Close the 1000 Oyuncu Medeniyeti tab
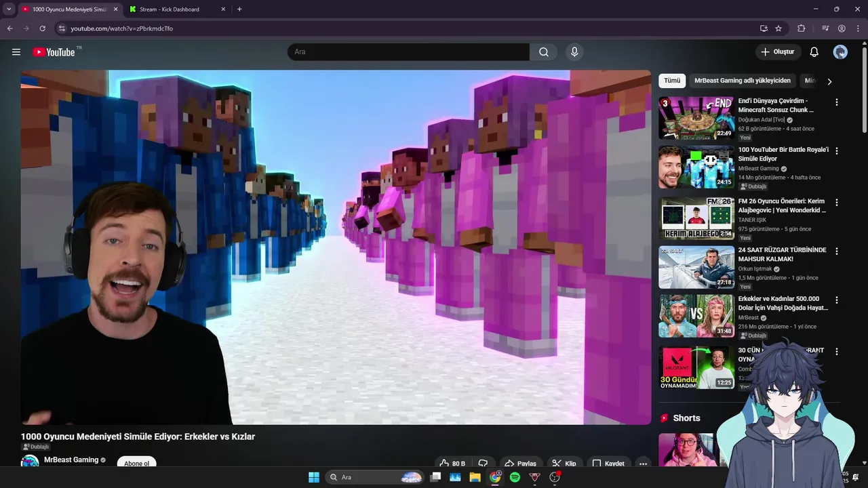 [x=115, y=9]
